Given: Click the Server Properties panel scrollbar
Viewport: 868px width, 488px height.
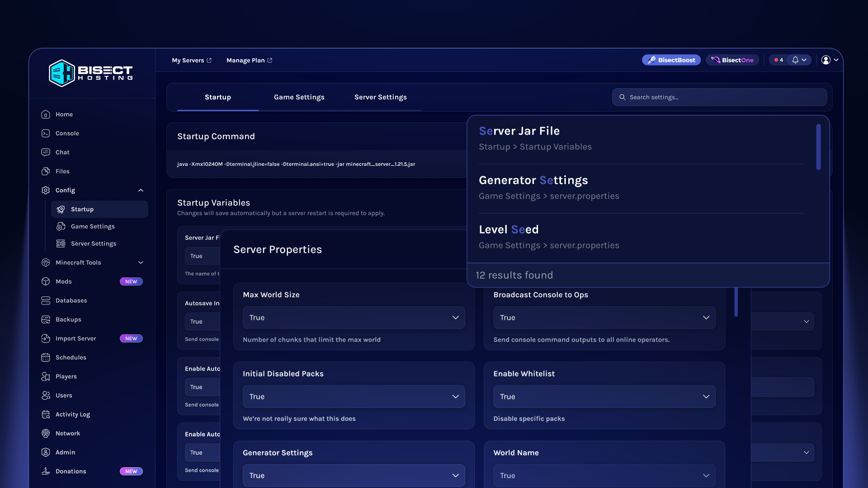Looking at the screenshot, I should 736,302.
